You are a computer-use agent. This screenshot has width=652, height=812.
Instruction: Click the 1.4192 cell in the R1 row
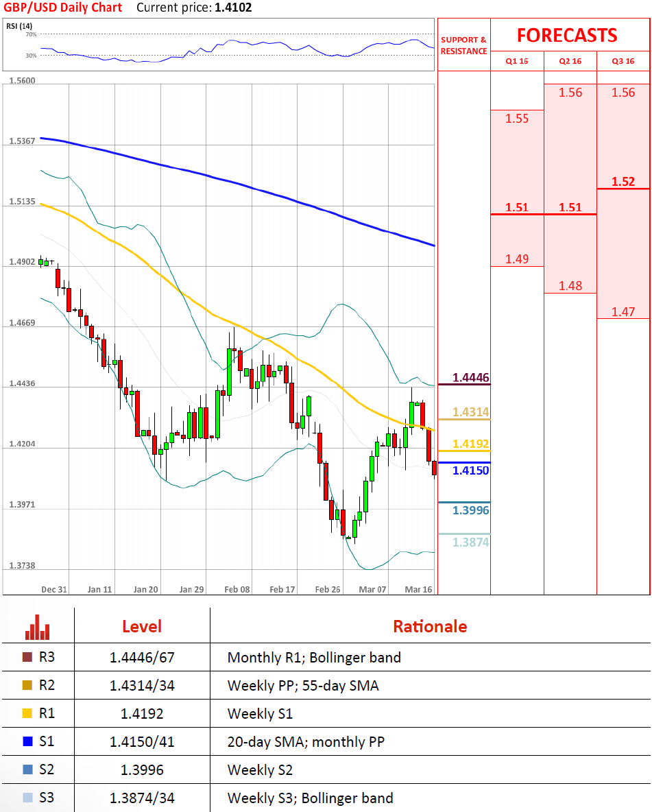142,714
